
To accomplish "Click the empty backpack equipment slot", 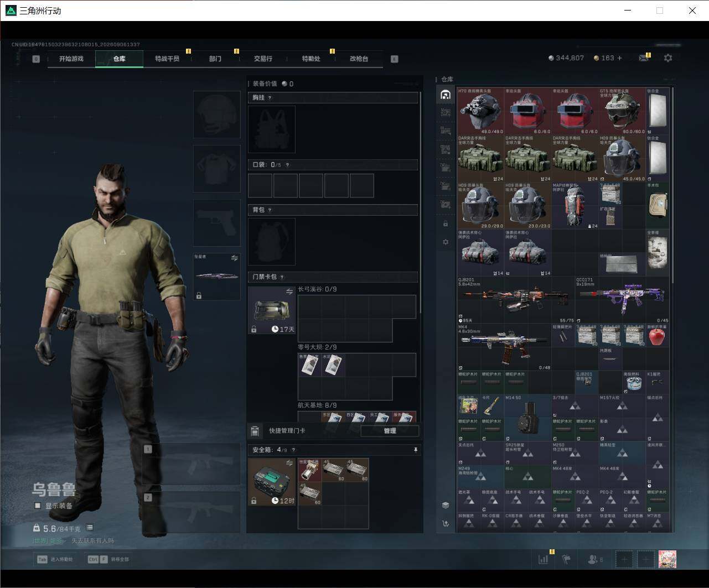I will [x=272, y=242].
